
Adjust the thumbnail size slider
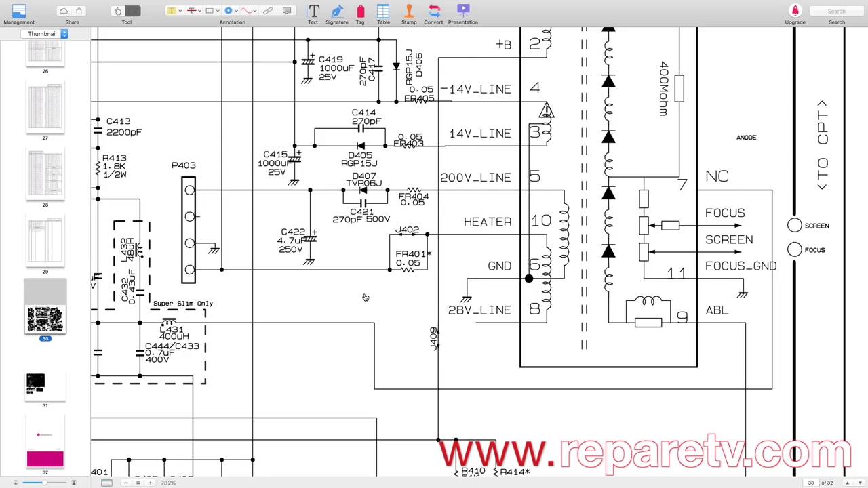point(44,483)
